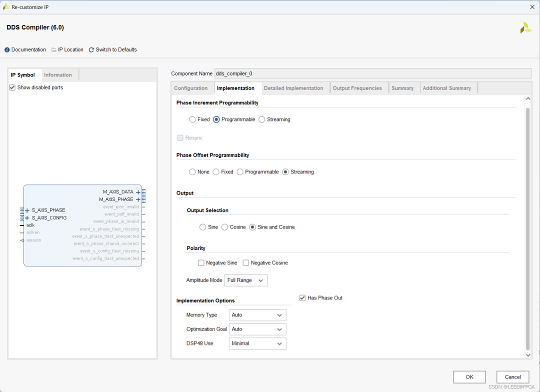Click the event_poff_invalid port label

pos(121,214)
